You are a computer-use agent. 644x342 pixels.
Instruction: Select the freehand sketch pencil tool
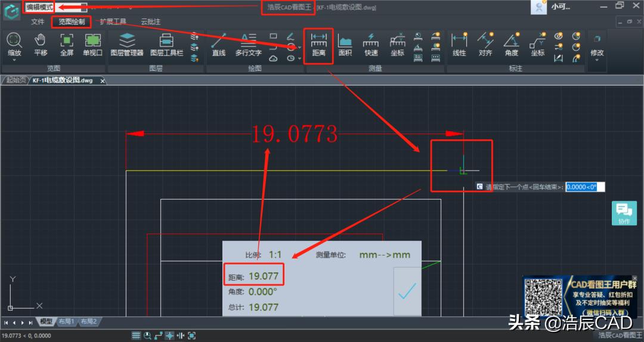tap(291, 36)
